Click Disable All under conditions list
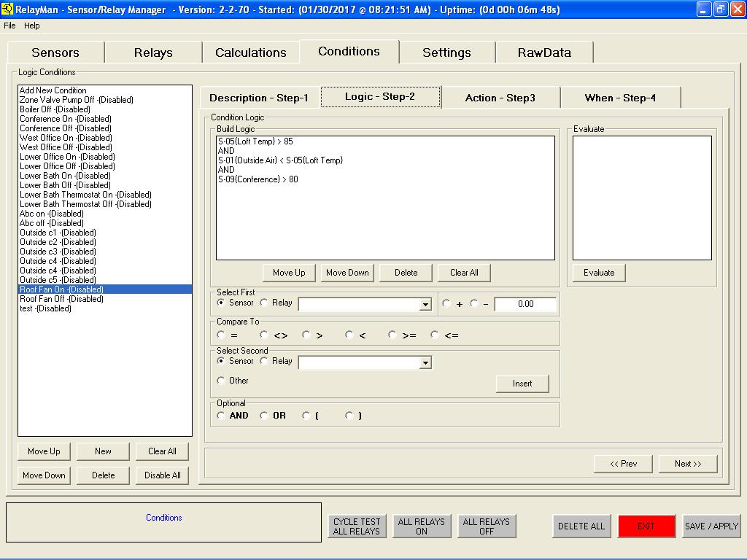 (162, 475)
